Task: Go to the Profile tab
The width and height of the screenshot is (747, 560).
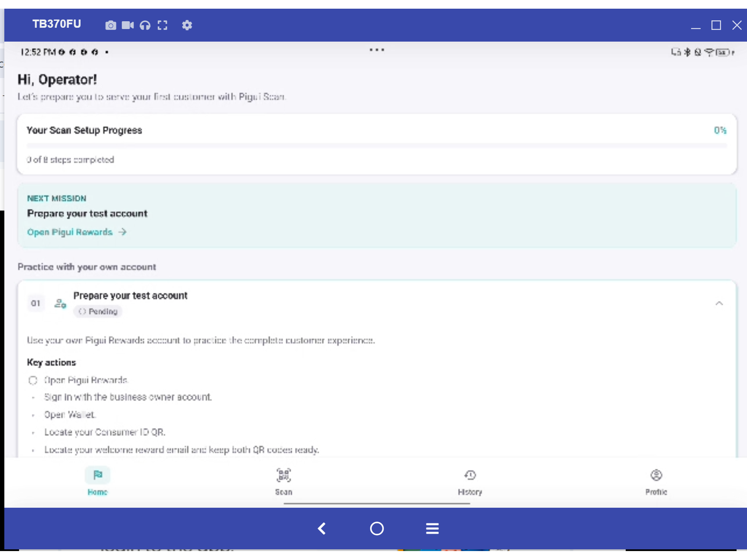Action: pos(656,481)
